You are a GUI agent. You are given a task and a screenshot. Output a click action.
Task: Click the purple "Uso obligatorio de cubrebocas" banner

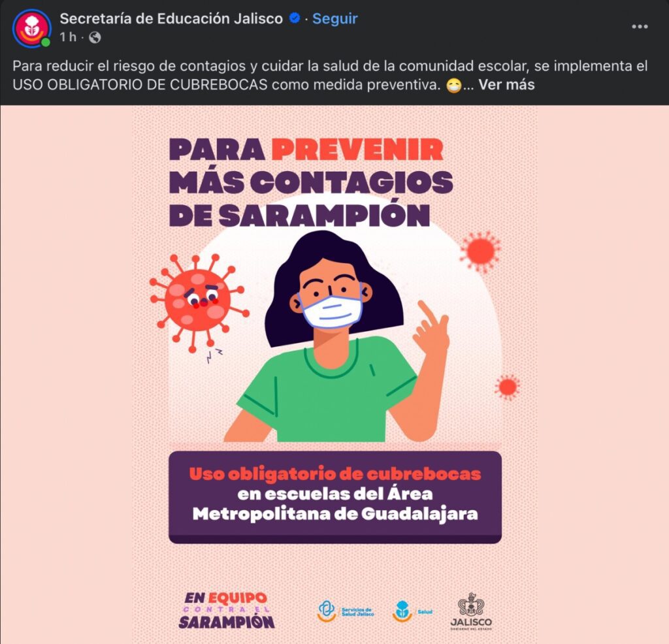pyautogui.click(x=335, y=497)
